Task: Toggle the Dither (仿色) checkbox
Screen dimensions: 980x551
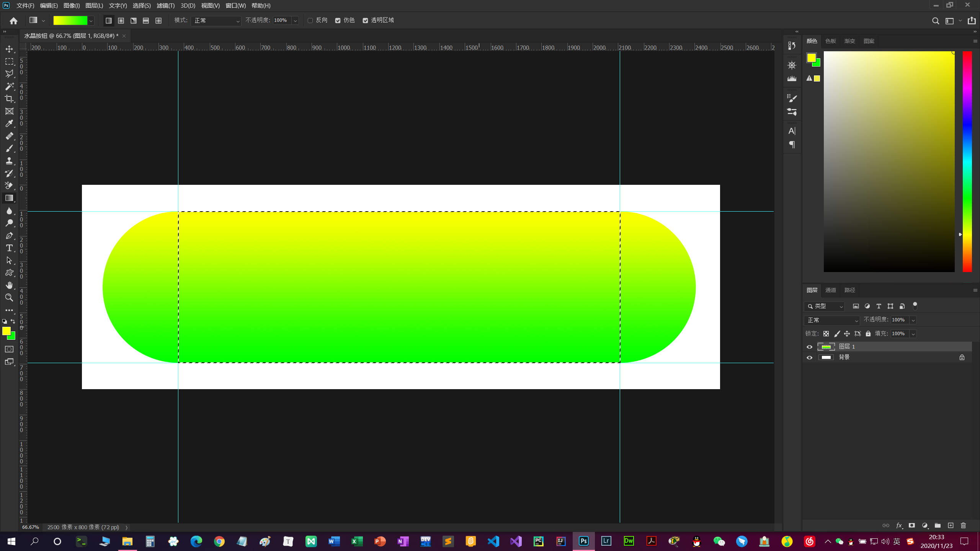Action: [x=338, y=21]
